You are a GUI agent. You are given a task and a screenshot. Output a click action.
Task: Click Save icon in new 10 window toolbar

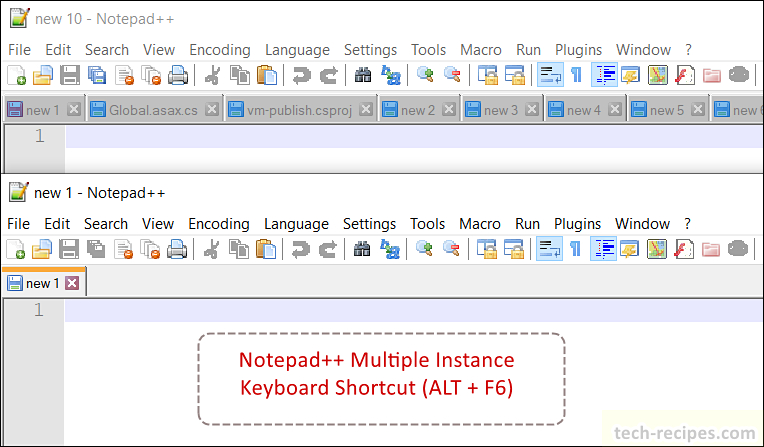click(70, 76)
